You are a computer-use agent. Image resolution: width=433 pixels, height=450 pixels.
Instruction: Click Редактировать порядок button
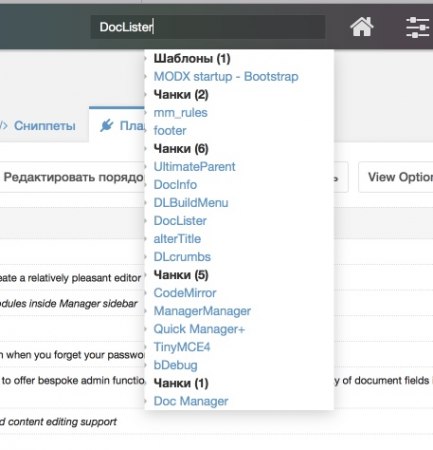point(73,177)
